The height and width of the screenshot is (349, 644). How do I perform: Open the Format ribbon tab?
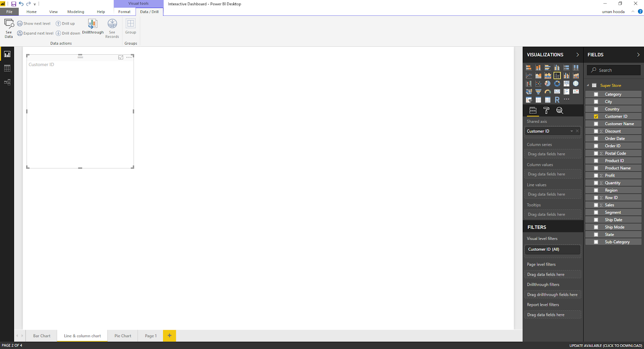(x=124, y=12)
